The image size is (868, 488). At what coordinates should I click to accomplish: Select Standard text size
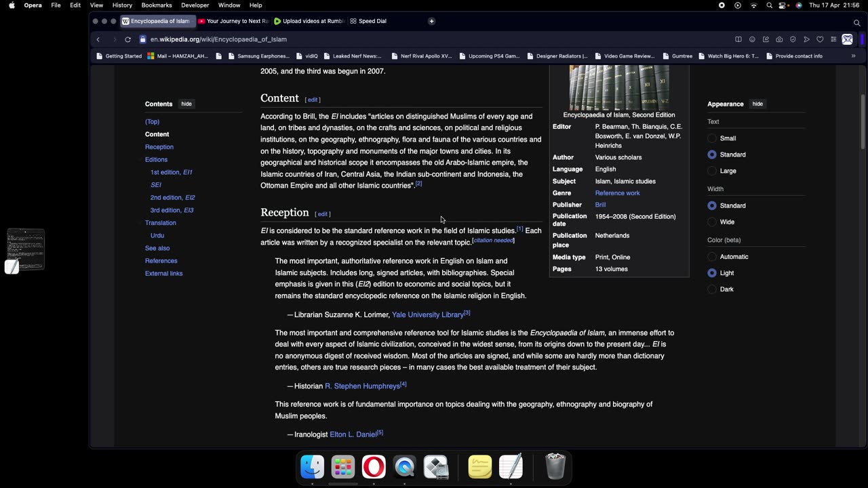(712, 155)
